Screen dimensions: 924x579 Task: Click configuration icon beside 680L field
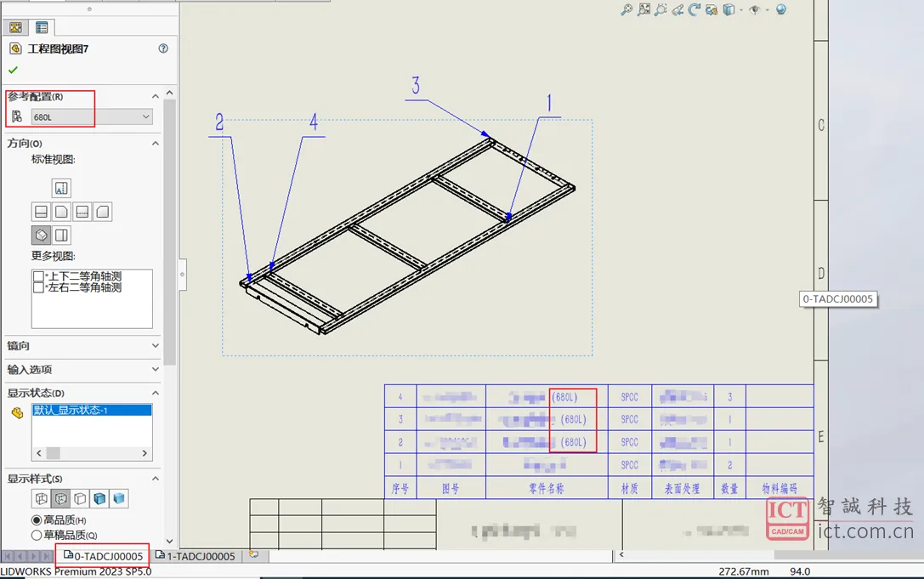pyautogui.click(x=17, y=116)
